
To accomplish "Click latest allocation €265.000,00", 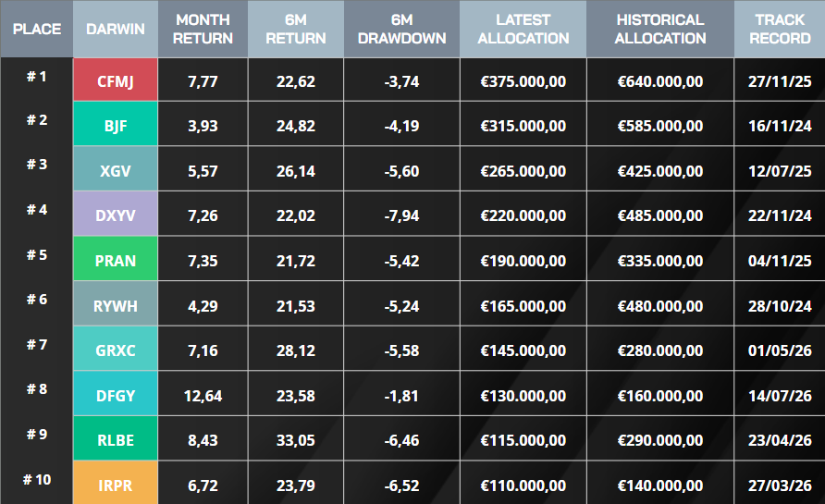I will (x=523, y=171).
